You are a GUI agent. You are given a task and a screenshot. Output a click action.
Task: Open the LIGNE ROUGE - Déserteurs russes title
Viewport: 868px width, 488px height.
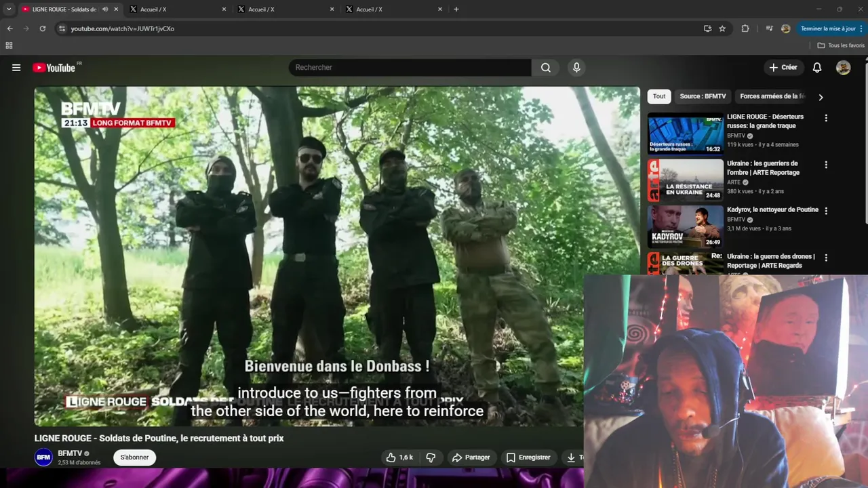click(x=765, y=121)
